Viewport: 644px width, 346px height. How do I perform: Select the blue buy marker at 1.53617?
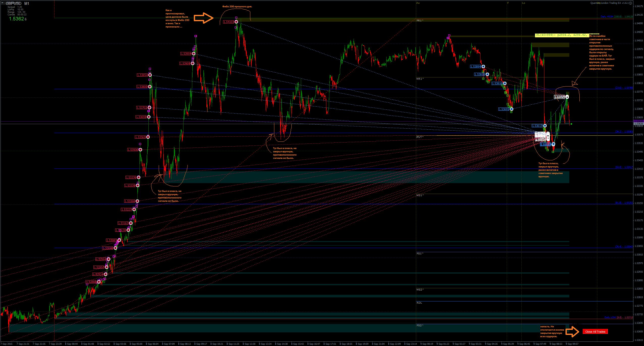(x=545, y=126)
